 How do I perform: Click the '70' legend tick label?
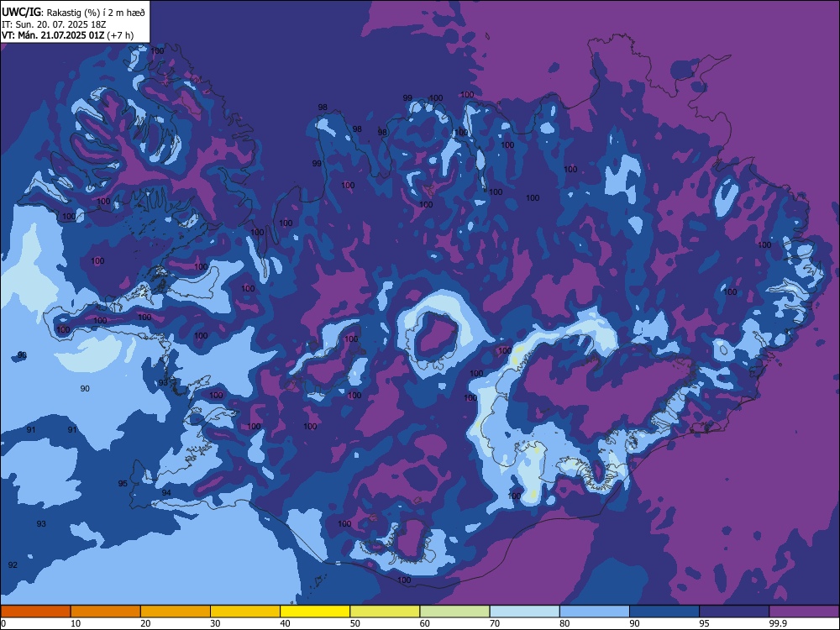495,623
